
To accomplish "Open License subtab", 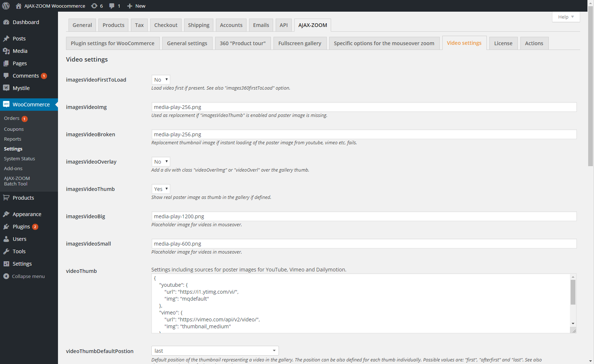I will click(503, 43).
